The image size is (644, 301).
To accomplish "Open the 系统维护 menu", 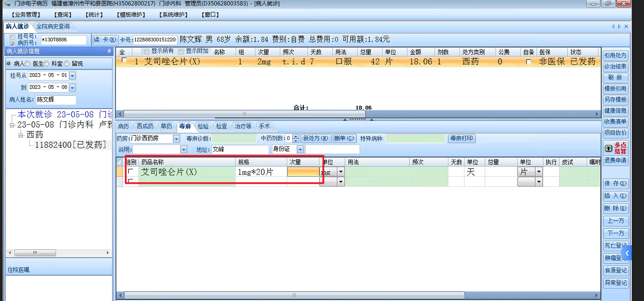I will point(174,15).
